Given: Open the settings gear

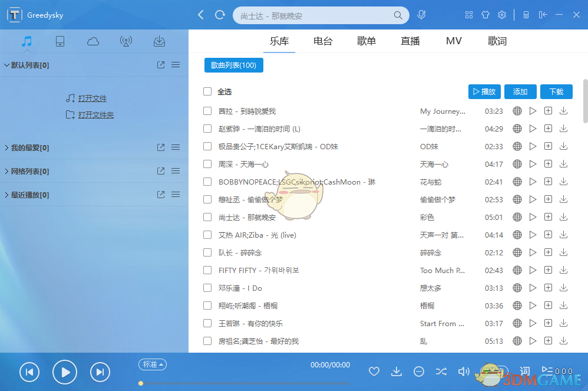Looking at the screenshot, I should tap(502, 15).
